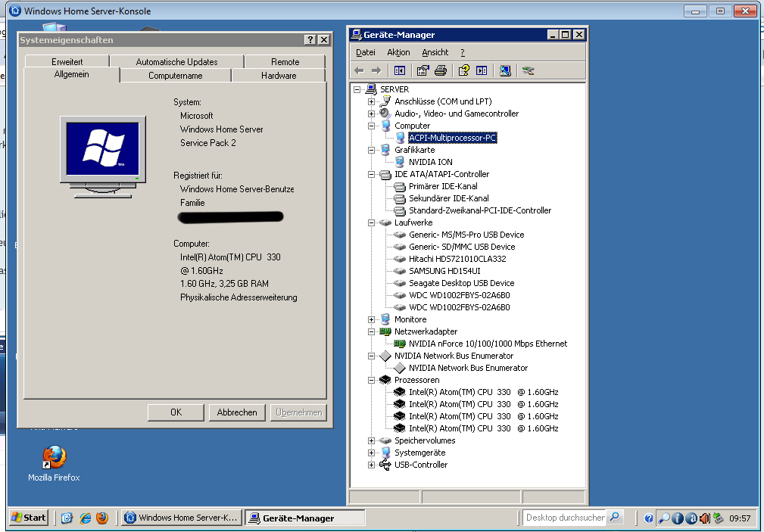Select Standard-Zweikanal-PCI-IDE-Controller
Screen dimensions: 764x532
pos(480,210)
